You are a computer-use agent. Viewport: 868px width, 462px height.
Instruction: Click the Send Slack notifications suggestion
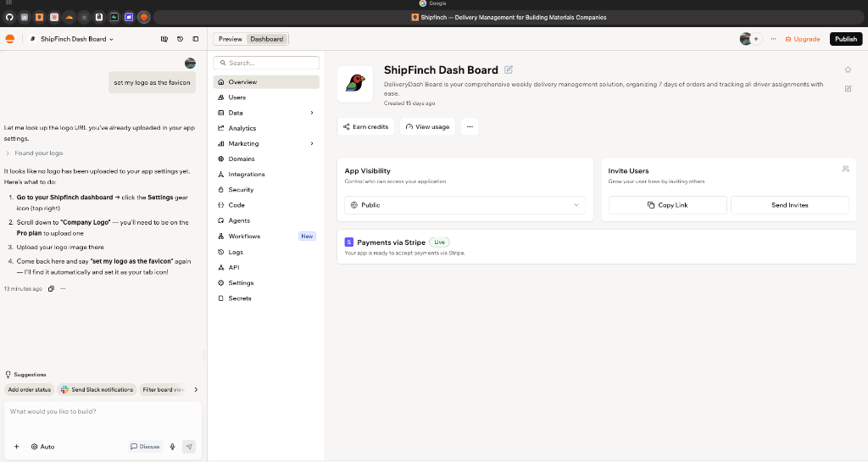(x=97, y=389)
